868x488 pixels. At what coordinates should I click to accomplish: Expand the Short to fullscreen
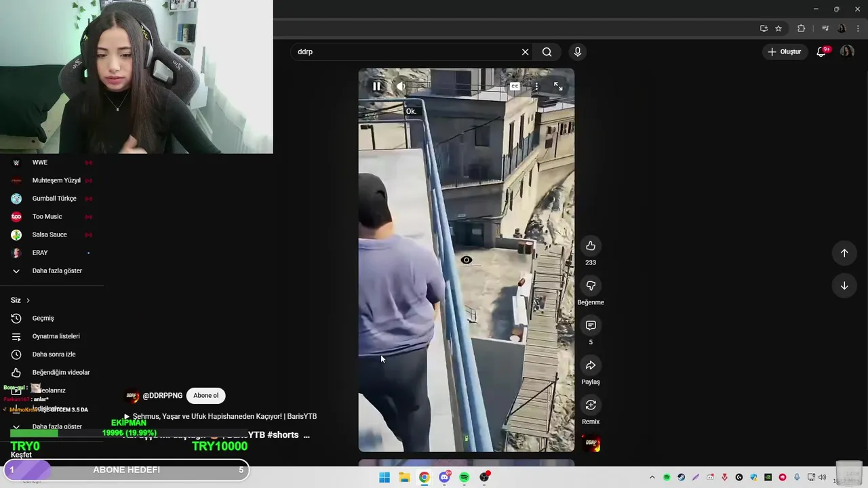point(558,87)
